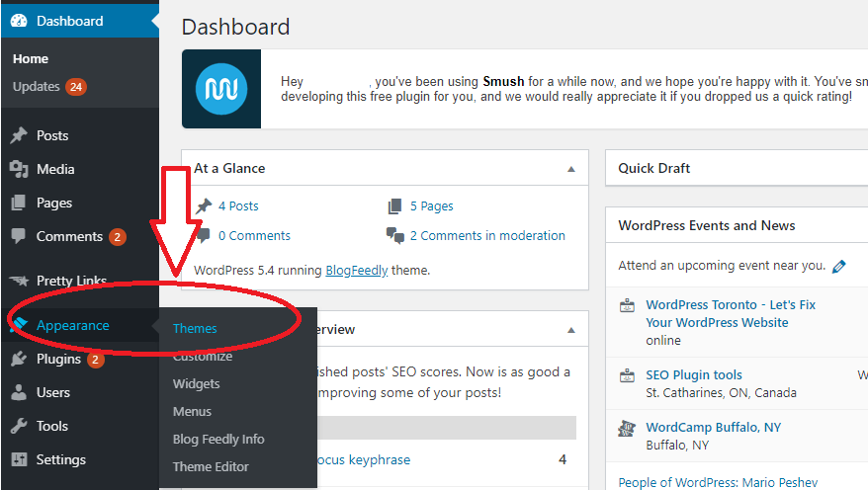Open 2 Comments in moderation link

click(x=487, y=235)
